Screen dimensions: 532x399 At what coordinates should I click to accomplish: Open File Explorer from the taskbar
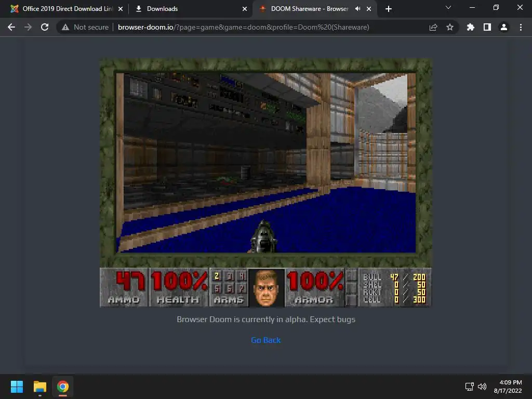tap(39, 387)
